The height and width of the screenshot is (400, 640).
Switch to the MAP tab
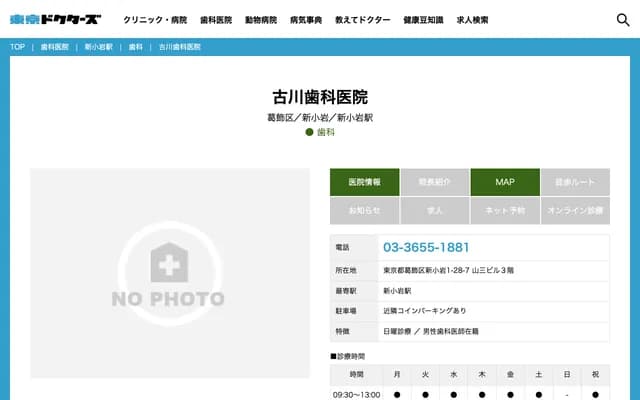point(504,182)
